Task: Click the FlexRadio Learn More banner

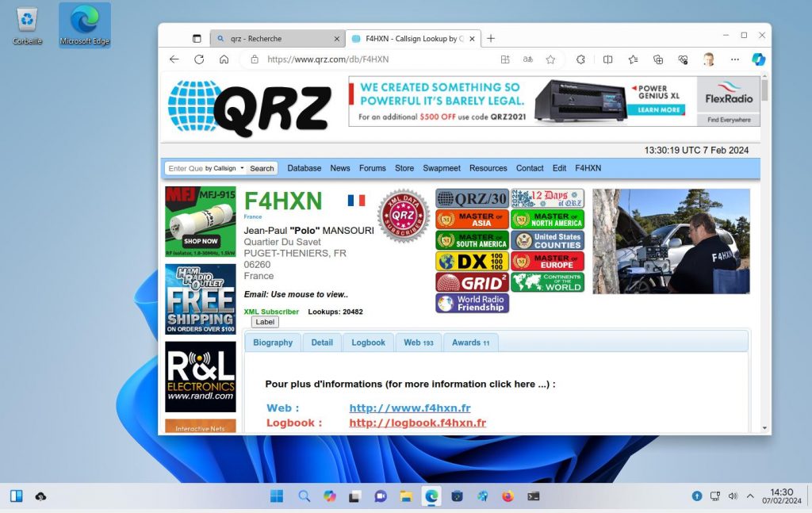Action: pyautogui.click(x=554, y=101)
